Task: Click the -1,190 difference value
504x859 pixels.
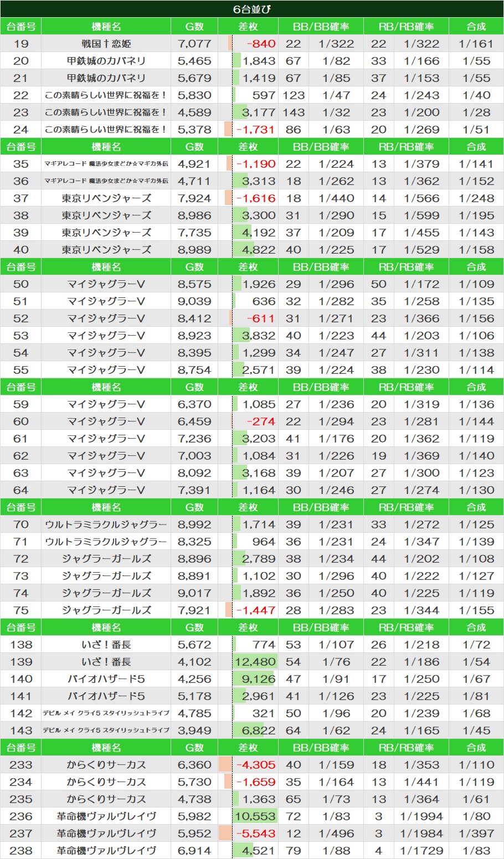Action: 256,164
